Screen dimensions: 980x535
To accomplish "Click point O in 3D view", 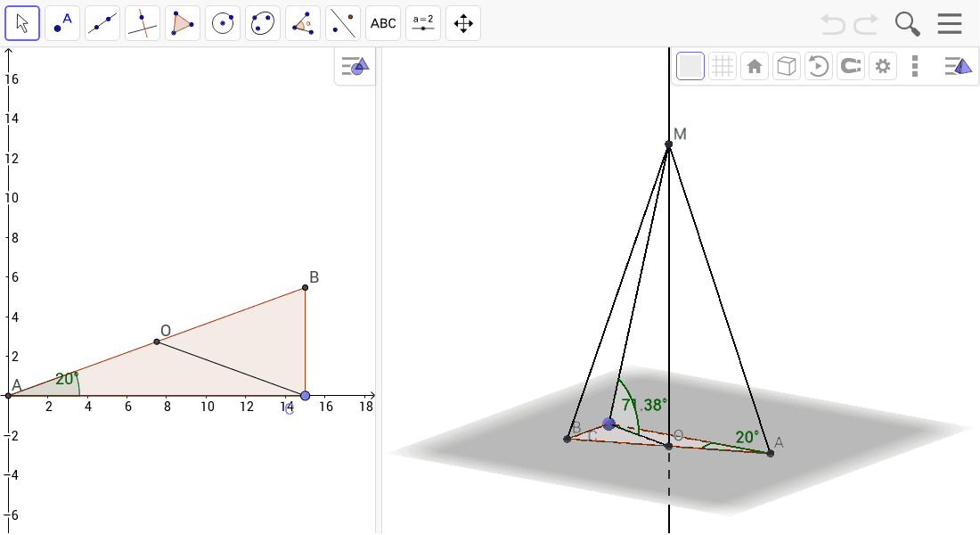I will click(669, 446).
